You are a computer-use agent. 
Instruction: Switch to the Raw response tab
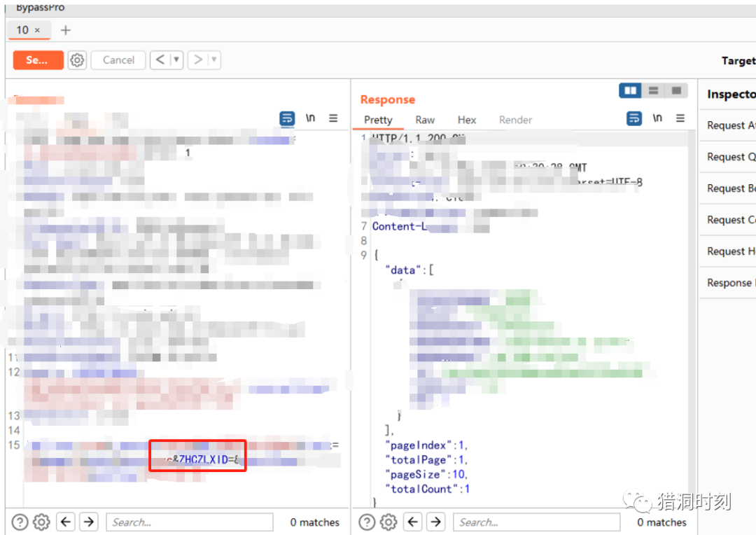tap(424, 120)
